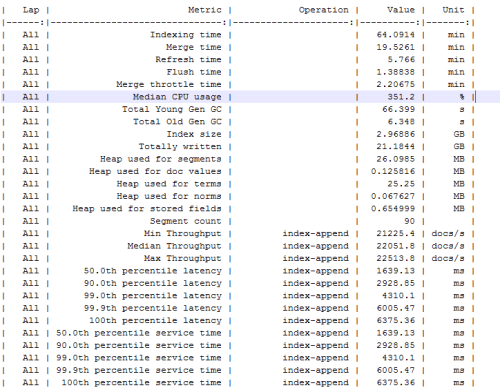Select the Indexing time value 64.0914

[x=395, y=35]
